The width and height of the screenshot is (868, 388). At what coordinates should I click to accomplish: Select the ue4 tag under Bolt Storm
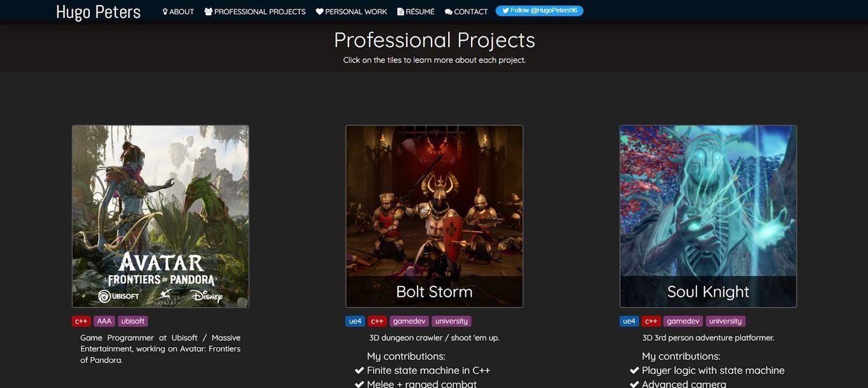[x=355, y=320]
